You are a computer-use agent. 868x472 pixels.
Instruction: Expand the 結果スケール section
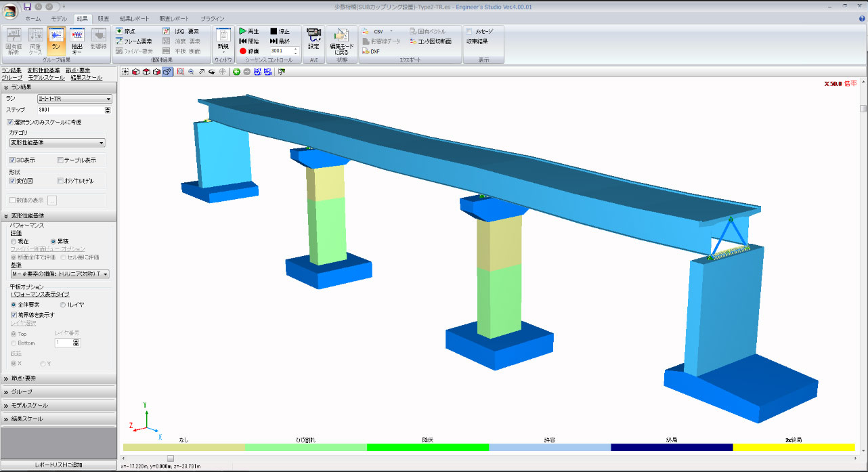tap(58, 419)
